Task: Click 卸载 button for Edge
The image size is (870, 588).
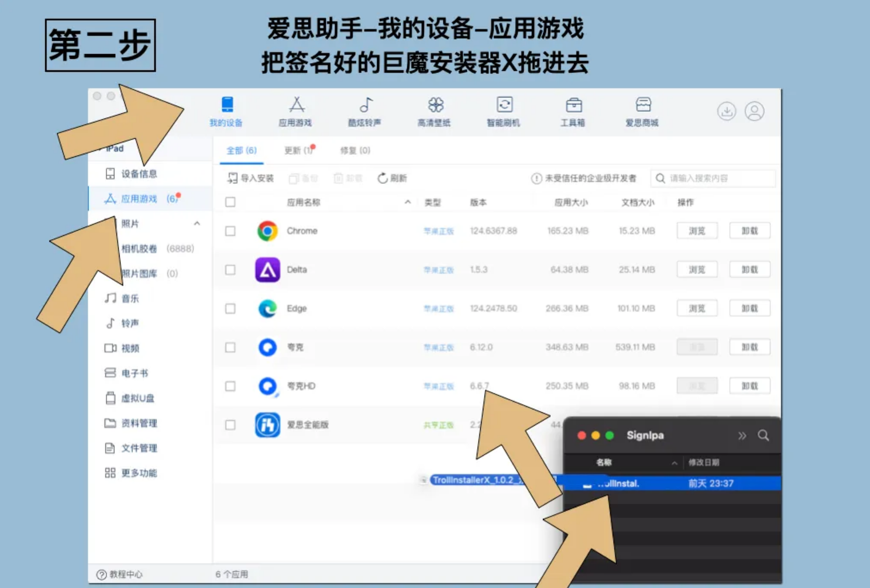Action: [749, 308]
